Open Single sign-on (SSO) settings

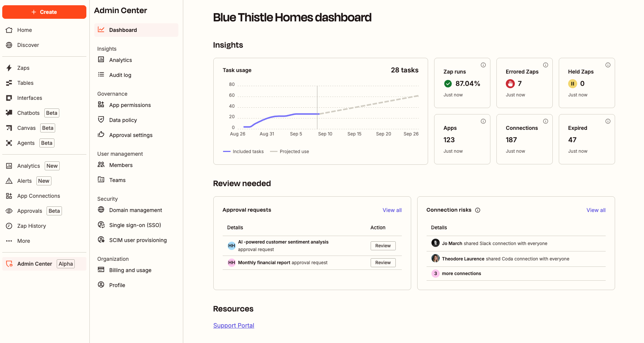[x=135, y=225]
